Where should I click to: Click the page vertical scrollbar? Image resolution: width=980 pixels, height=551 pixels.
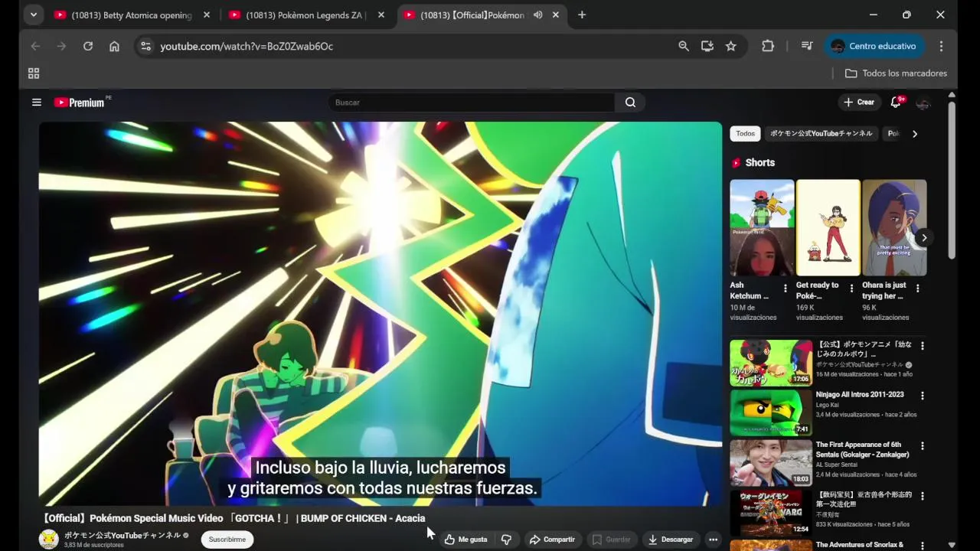[x=952, y=181]
